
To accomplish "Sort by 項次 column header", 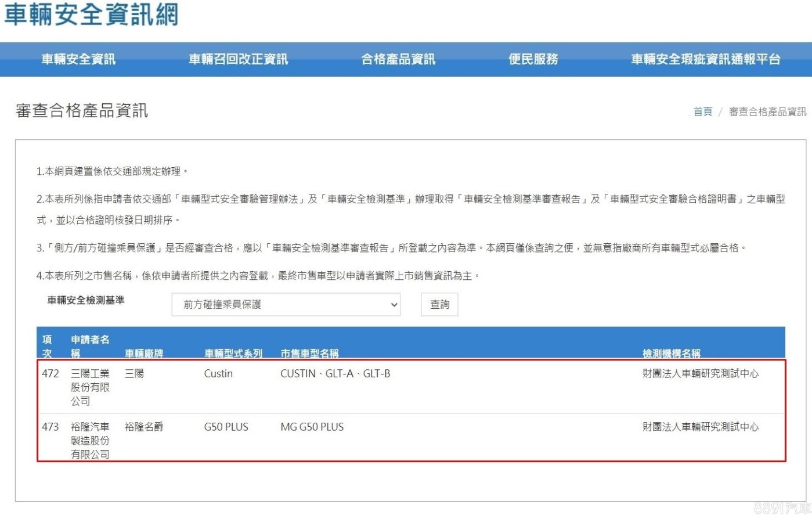I will [x=47, y=346].
